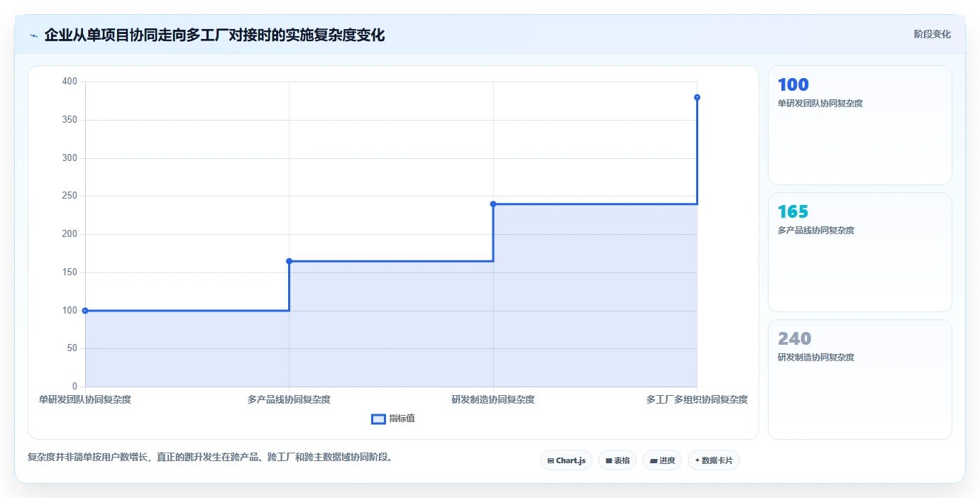Viewport: 980px width, 498px height.
Task: Click x-axis label 多产品线协同复杂度
Action: coord(289,399)
